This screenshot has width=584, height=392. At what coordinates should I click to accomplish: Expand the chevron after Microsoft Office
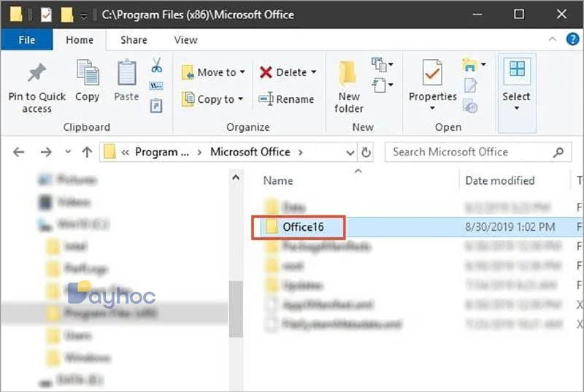point(300,152)
